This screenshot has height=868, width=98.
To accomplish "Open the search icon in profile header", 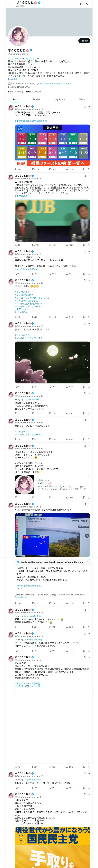I will [88, 4].
